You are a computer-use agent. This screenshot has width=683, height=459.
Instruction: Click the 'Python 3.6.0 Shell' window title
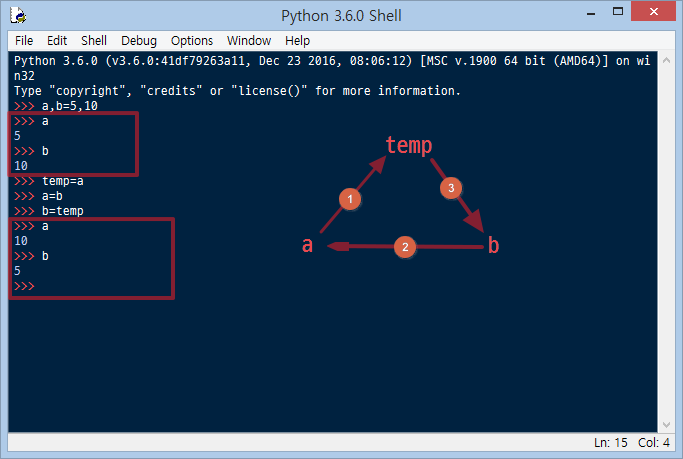point(342,16)
